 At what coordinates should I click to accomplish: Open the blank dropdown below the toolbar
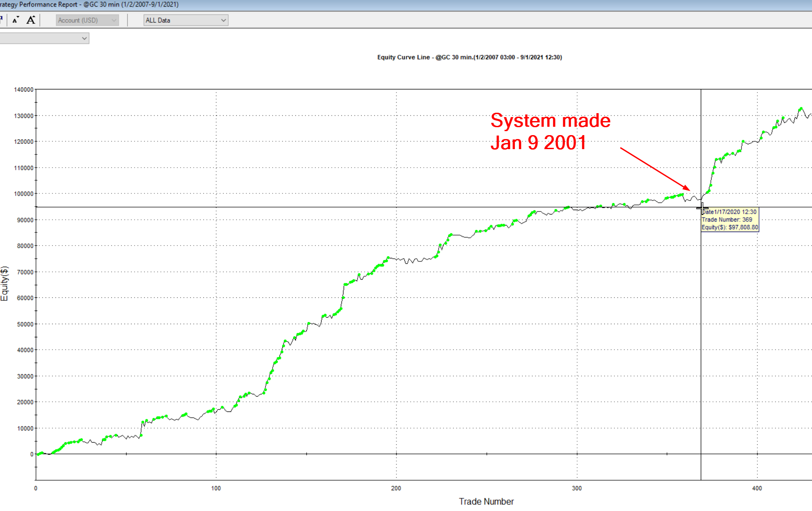click(x=44, y=39)
